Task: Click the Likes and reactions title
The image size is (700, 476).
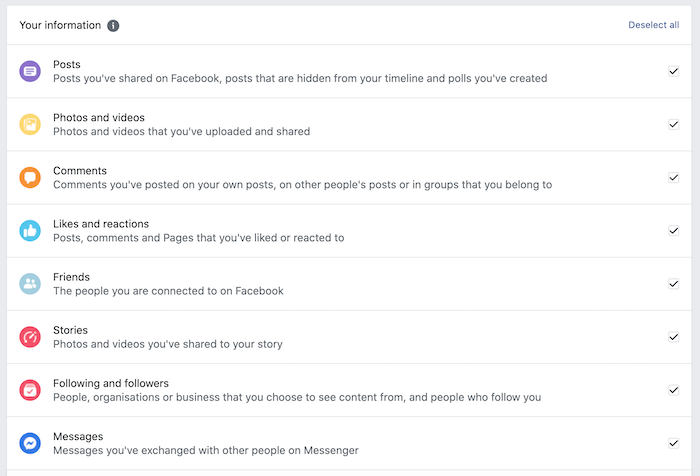Action: (x=101, y=224)
